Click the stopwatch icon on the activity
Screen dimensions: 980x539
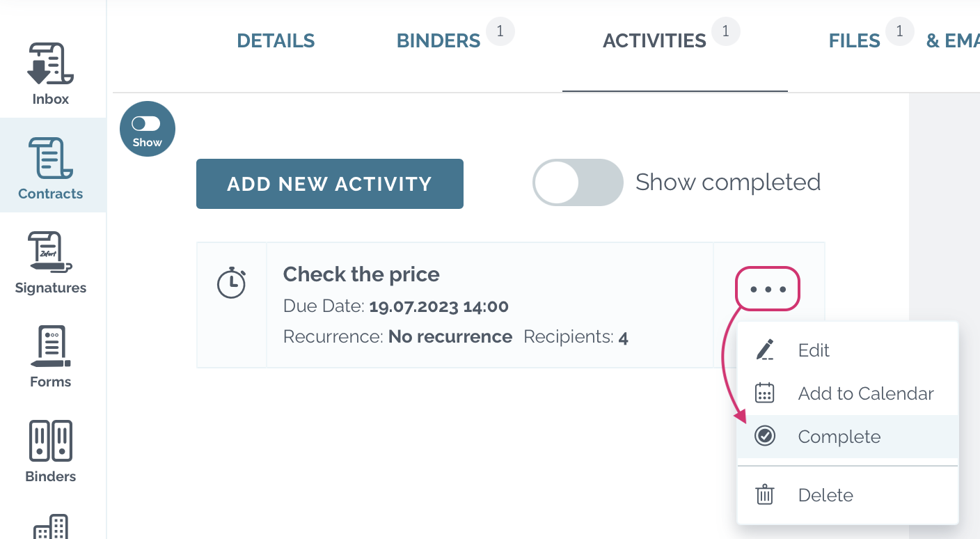(x=232, y=283)
